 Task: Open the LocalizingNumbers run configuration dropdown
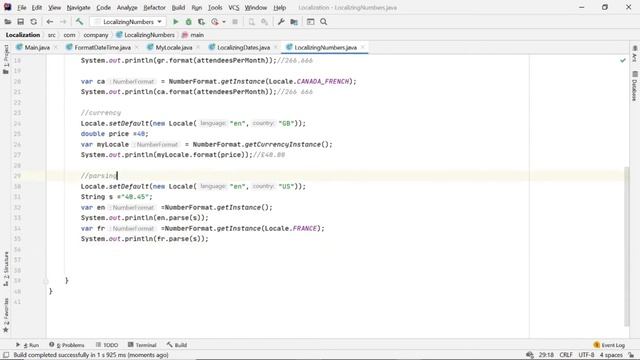tap(128, 22)
